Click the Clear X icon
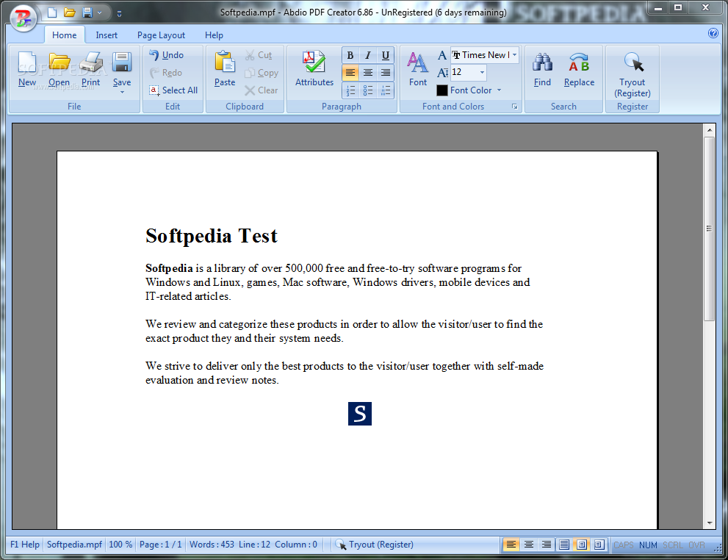Image resolution: width=728 pixels, height=560 pixels. coord(251,90)
